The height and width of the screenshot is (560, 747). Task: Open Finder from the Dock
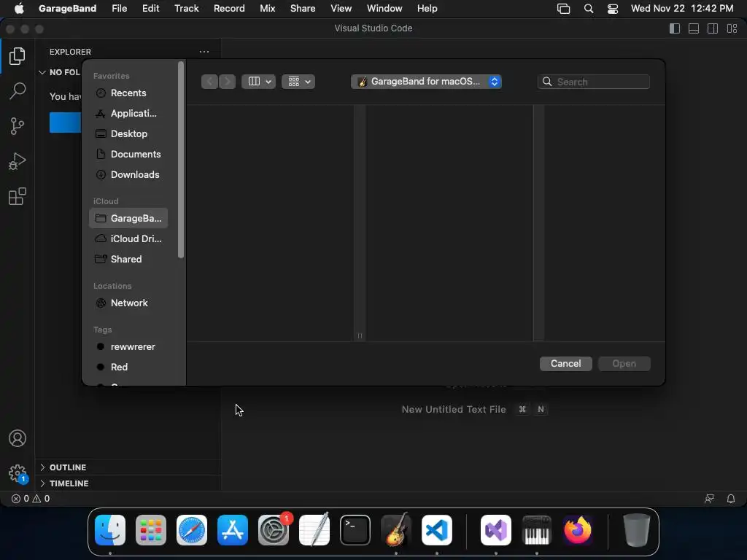pos(110,530)
